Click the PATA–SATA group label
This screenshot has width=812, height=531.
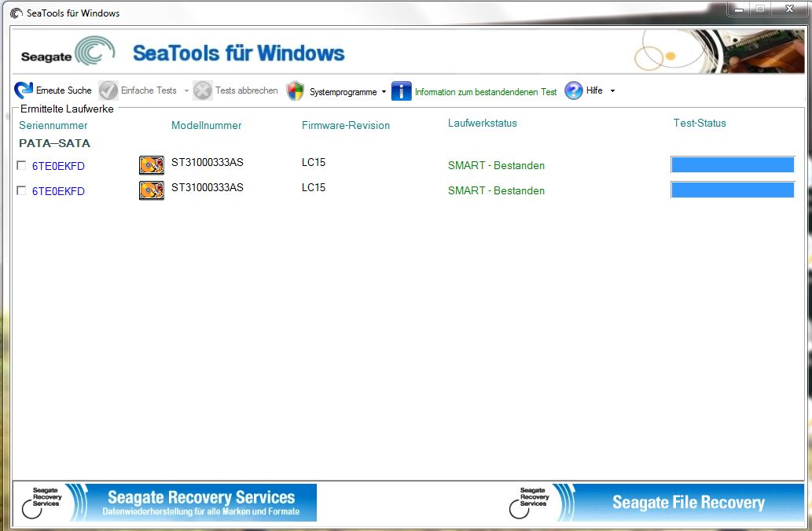pos(55,143)
